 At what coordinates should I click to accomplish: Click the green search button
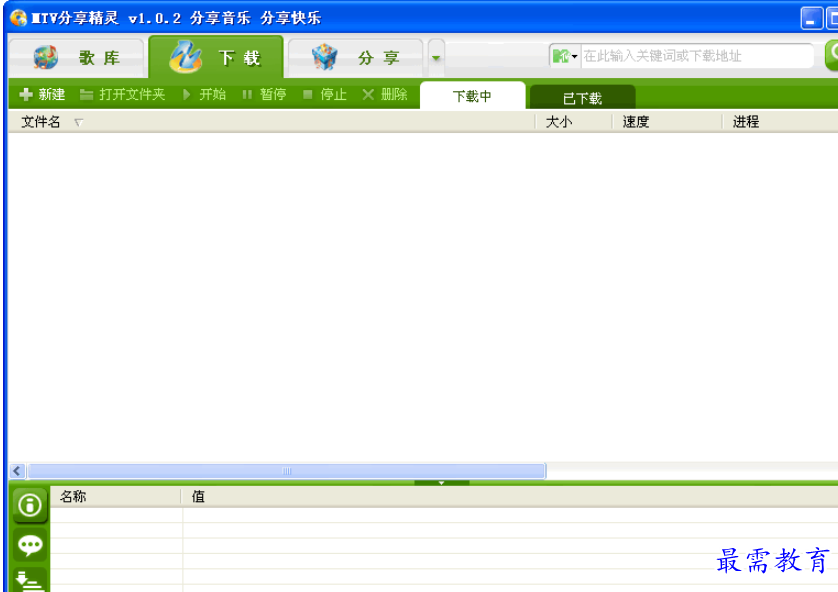(x=832, y=55)
